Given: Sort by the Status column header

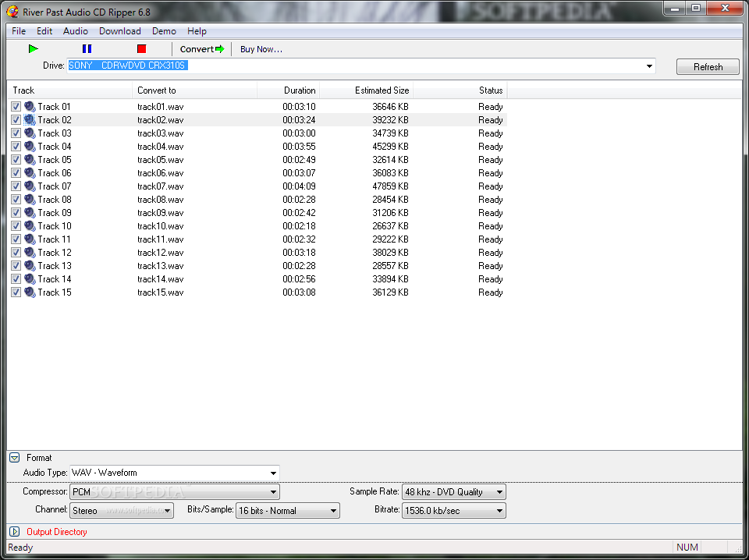Looking at the screenshot, I should 460,90.
